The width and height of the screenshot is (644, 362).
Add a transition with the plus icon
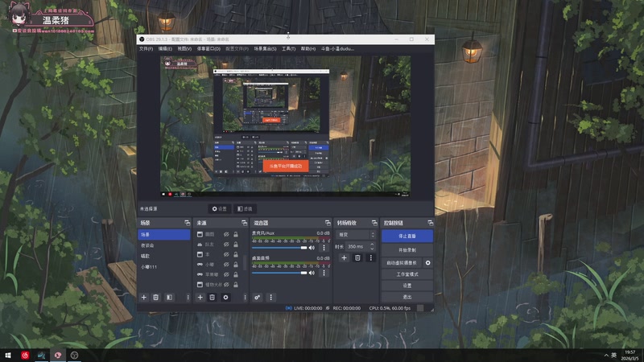345,257
